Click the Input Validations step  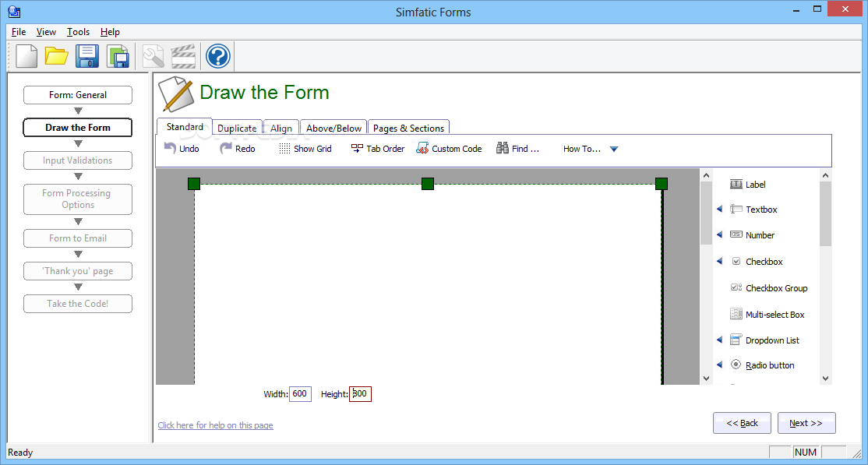coord(77,160)
